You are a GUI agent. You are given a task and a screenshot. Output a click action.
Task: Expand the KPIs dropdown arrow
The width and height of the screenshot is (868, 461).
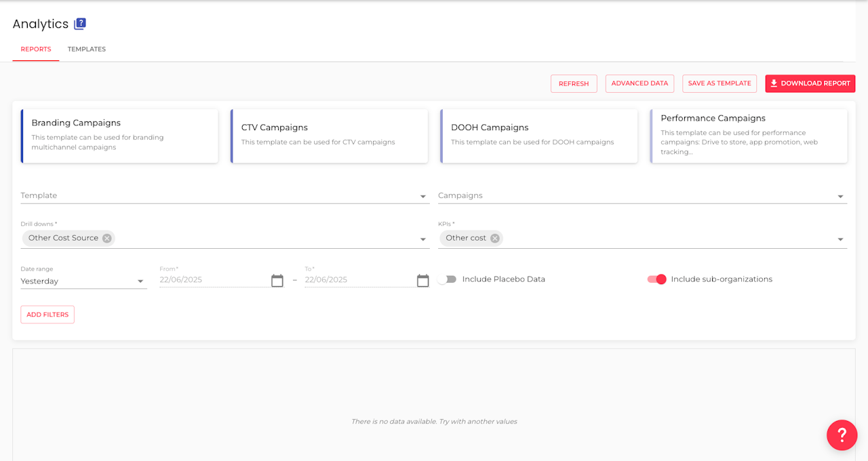tap(841, 239)
